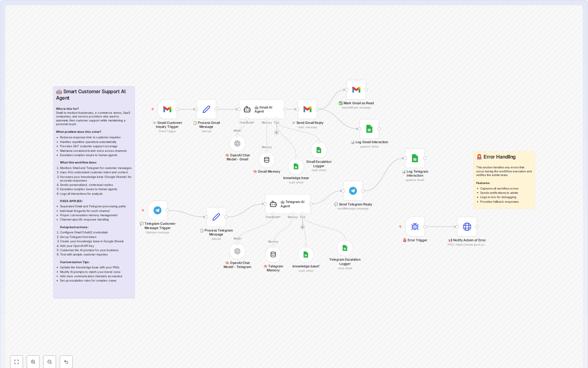This screenshot has height=368, width=588.
Task: Click the 'Configure Gmail OAuth2 credentials' line
Action: pos(84,232)
